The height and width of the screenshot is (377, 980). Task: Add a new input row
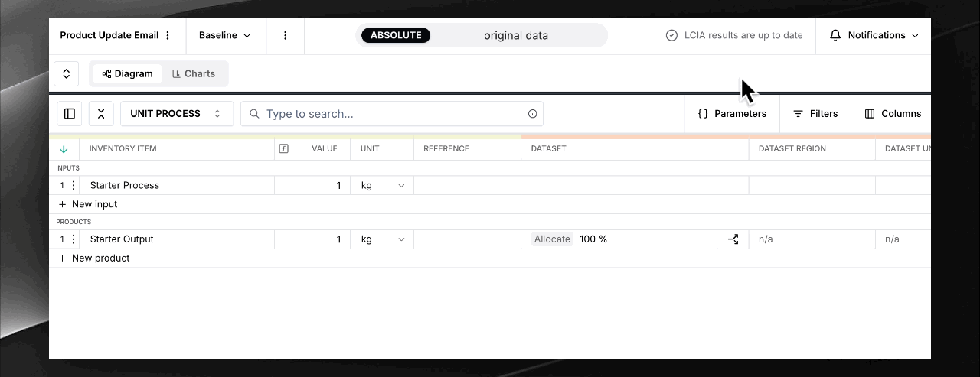pyautogui.click(x=88, y=204)
